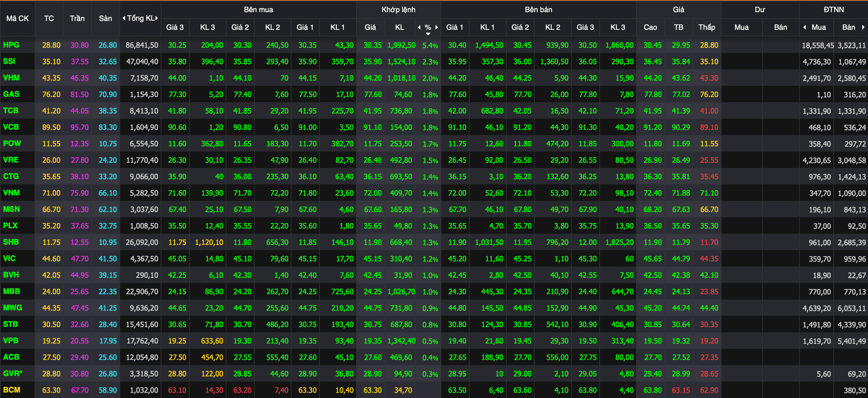Click GAS floor price 70.90

[108, 94]
